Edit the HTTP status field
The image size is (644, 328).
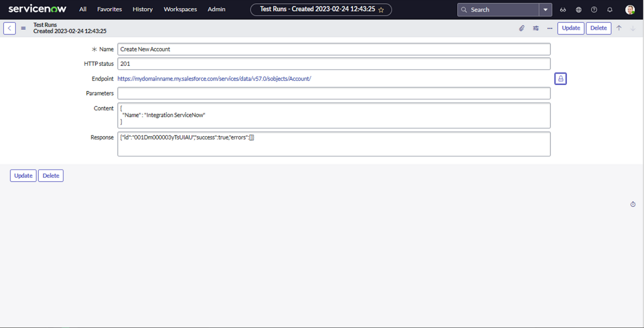(334, 64)
